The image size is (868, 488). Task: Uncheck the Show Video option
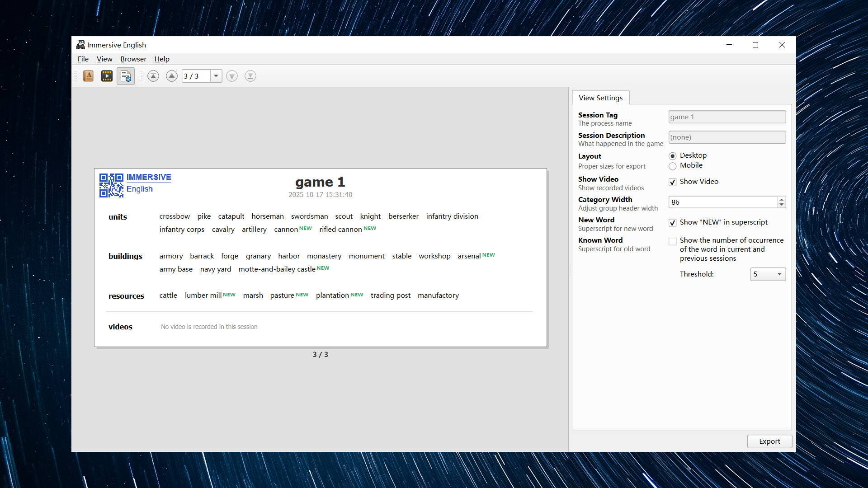(672, 182)
